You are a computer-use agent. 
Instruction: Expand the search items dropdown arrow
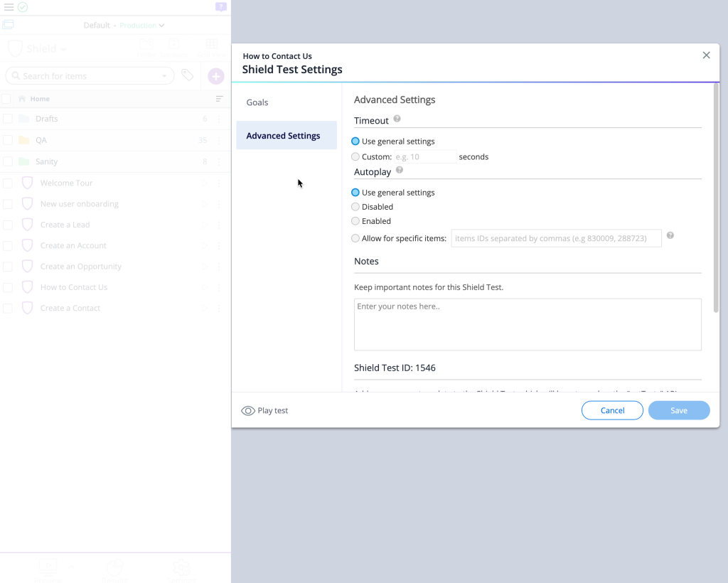(x=164, y=76)
